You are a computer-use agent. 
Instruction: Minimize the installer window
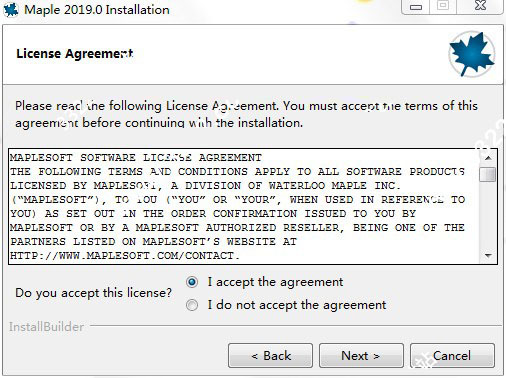coord(416,7)
